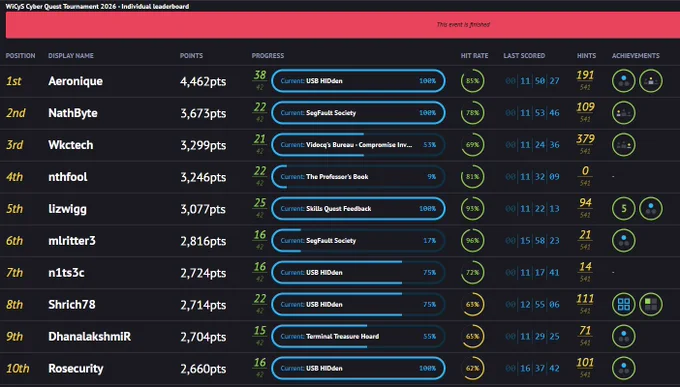Click DhanalakshmiR's 65% hit rate ring

click(473, 336)
